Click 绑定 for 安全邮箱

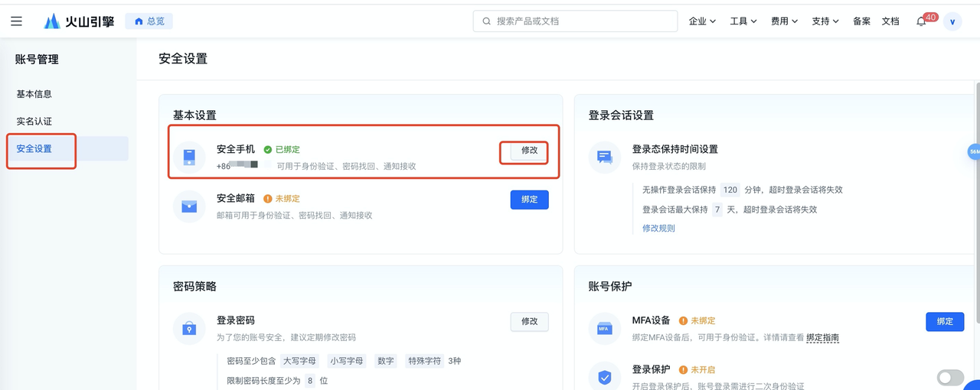(x=529, y=200)
